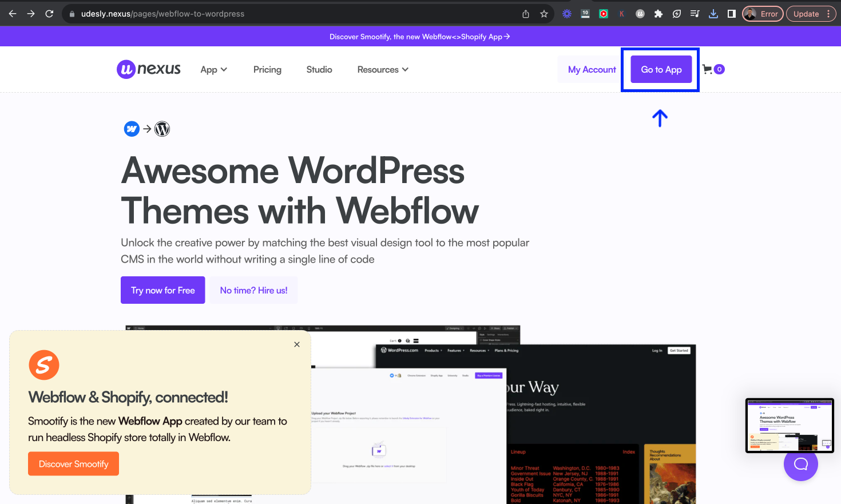Expand the App dropdown menu
The height and width of the screenshot is (504, 841).
coord(214,69)
